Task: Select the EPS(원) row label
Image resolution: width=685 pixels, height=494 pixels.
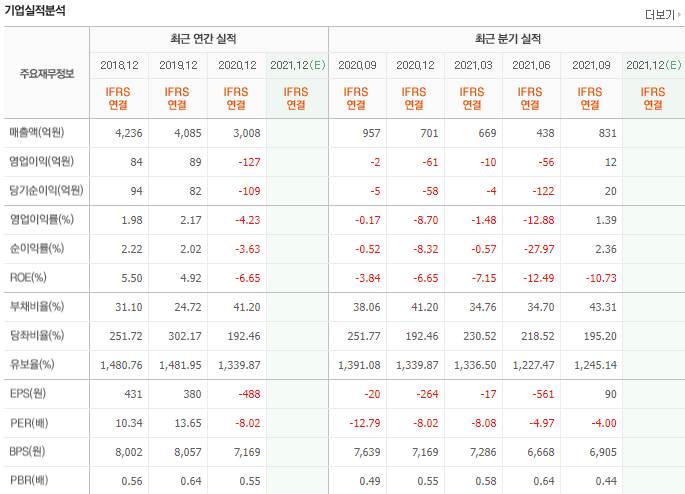Action: [x=28, y=393]
